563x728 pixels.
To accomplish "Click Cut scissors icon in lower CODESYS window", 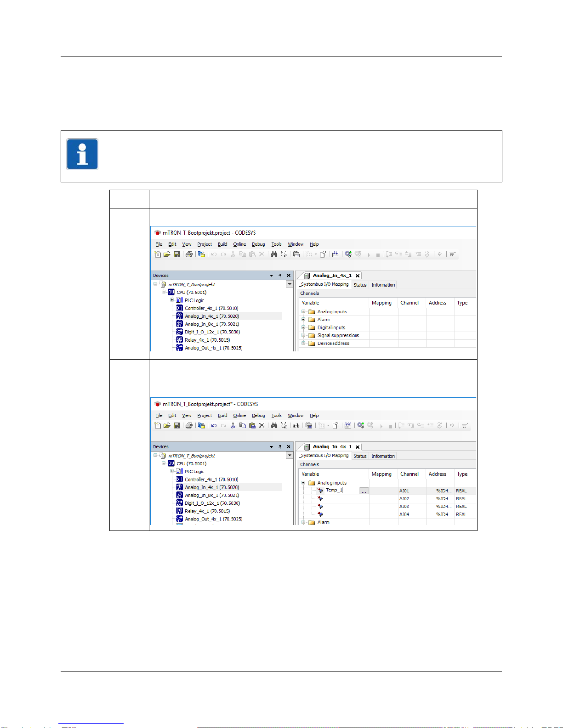I will (x=233, y=425).
